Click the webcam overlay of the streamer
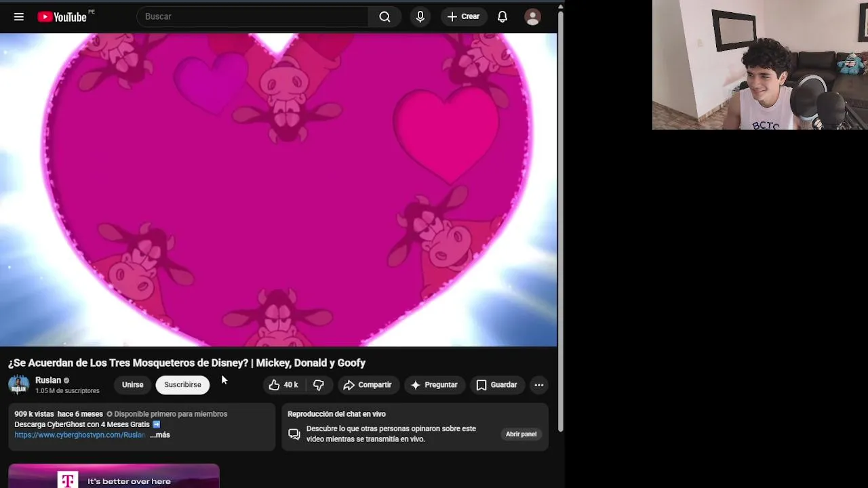This screenshot has width=868, height=488. coord(760,65)
